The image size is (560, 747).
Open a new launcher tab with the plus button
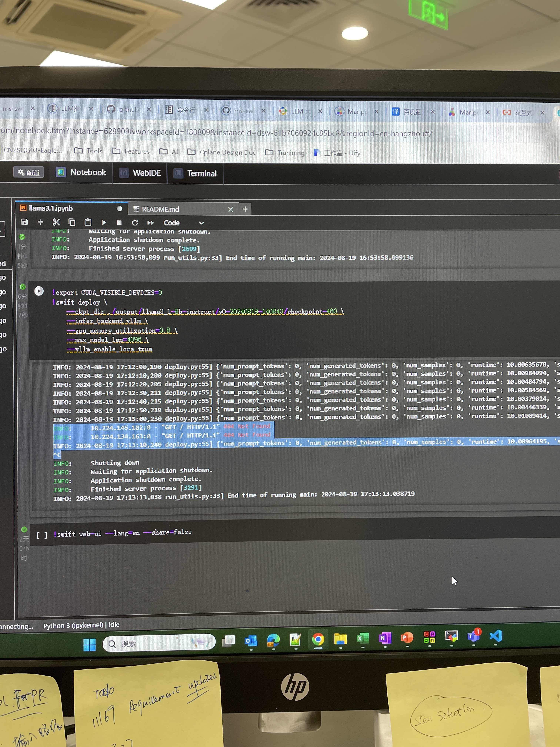tap(245, 209)
